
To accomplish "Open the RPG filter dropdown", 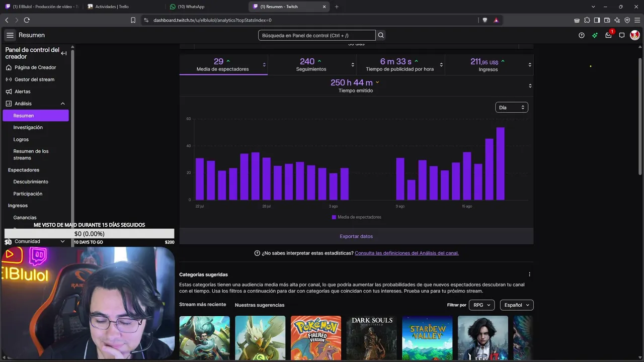I will click(481, 305).
